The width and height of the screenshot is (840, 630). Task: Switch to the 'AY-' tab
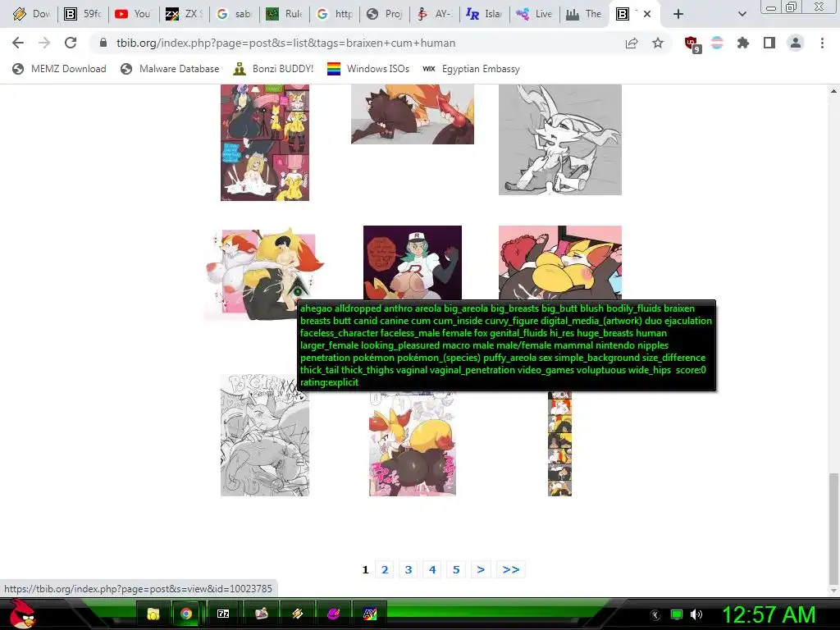click(436, 14)
